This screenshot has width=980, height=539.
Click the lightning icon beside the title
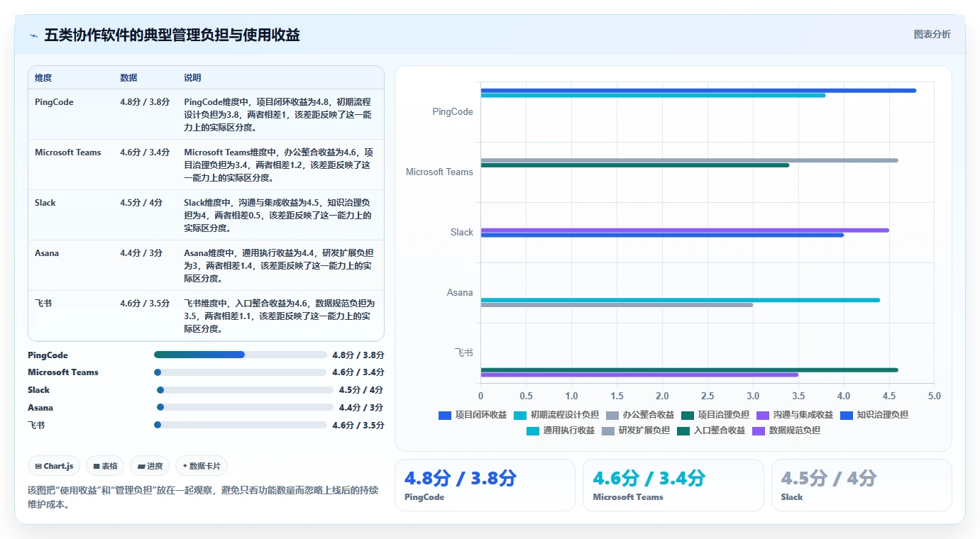coord(33,35)
